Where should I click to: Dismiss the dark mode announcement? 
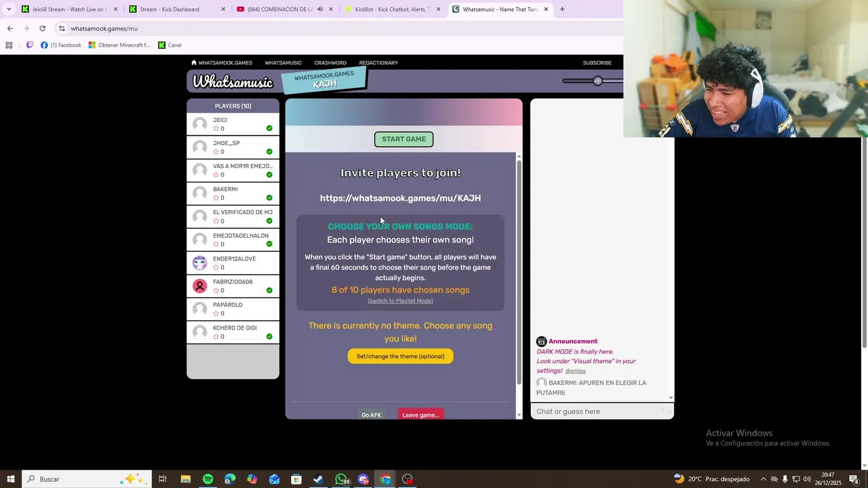pos(575,371)
